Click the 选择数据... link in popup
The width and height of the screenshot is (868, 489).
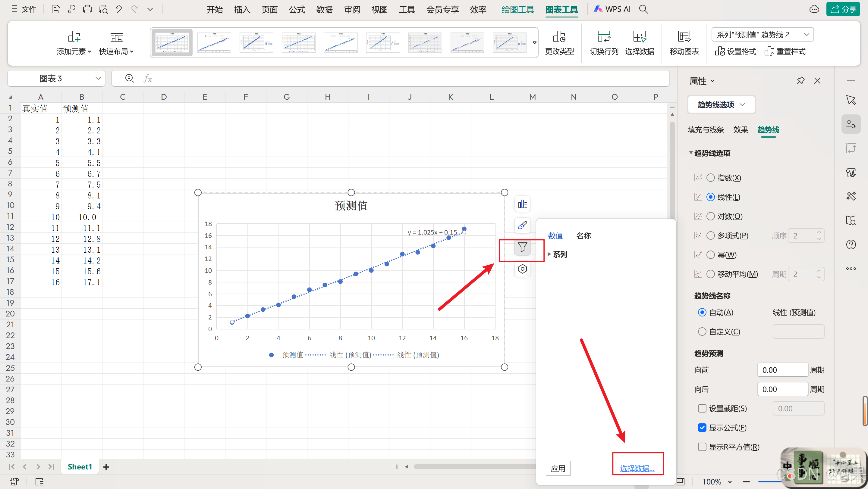637,468
